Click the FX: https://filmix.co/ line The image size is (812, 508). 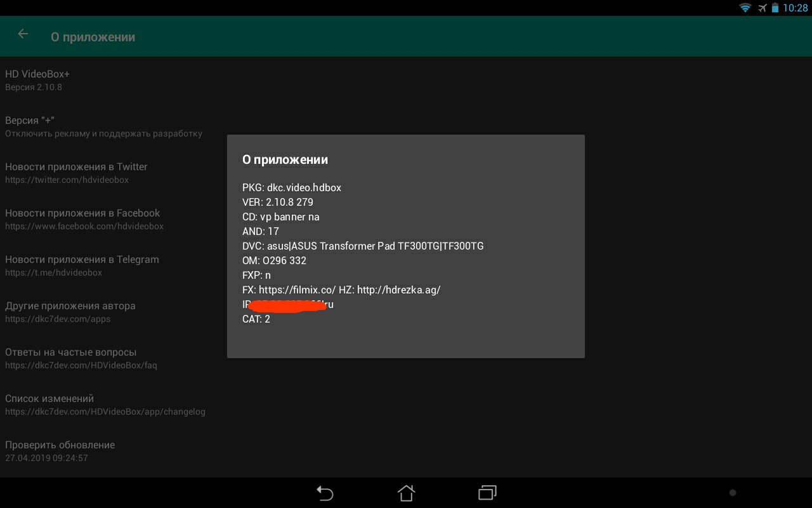pos(341,290)
